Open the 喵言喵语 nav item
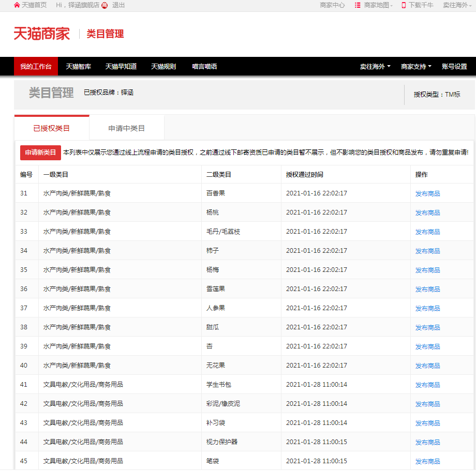476x471 pixels. (x=204, y=66)
